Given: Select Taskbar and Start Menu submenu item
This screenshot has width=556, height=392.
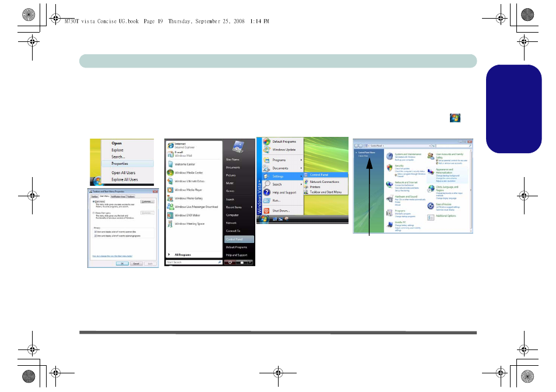Looking at the screenshot, I should (326, 192).
